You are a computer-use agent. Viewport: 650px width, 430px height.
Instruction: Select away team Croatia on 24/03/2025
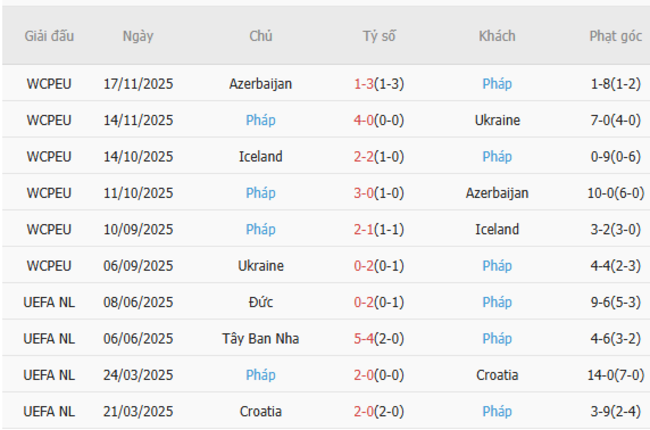pos(497,375)
